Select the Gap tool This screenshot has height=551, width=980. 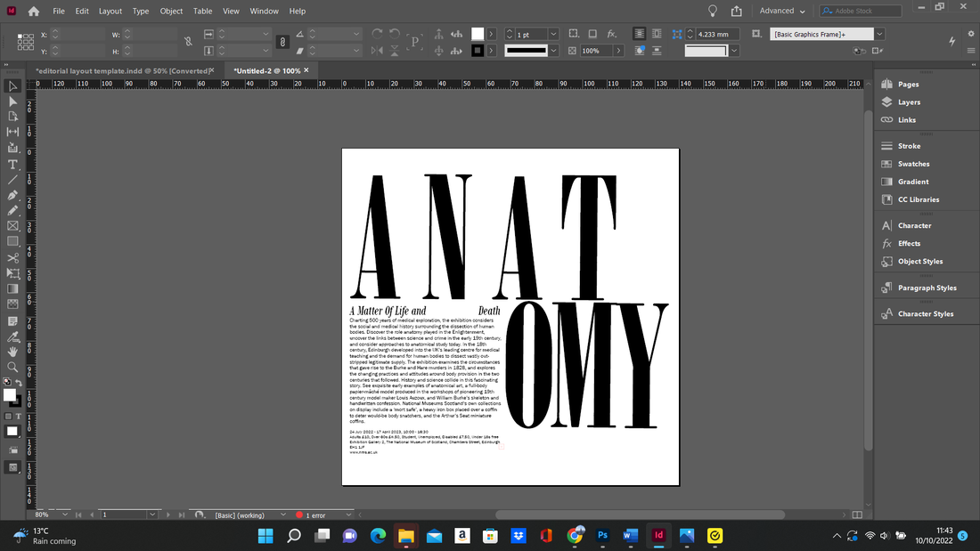(12, 132)
